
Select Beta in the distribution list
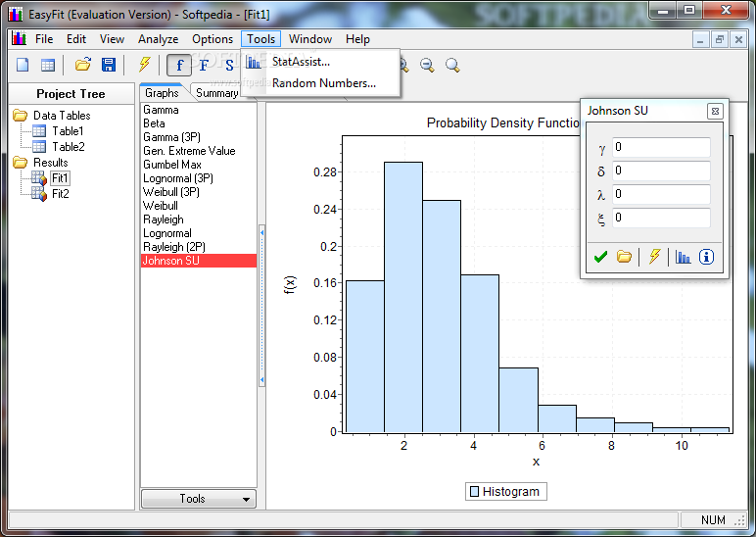point(198,123)
